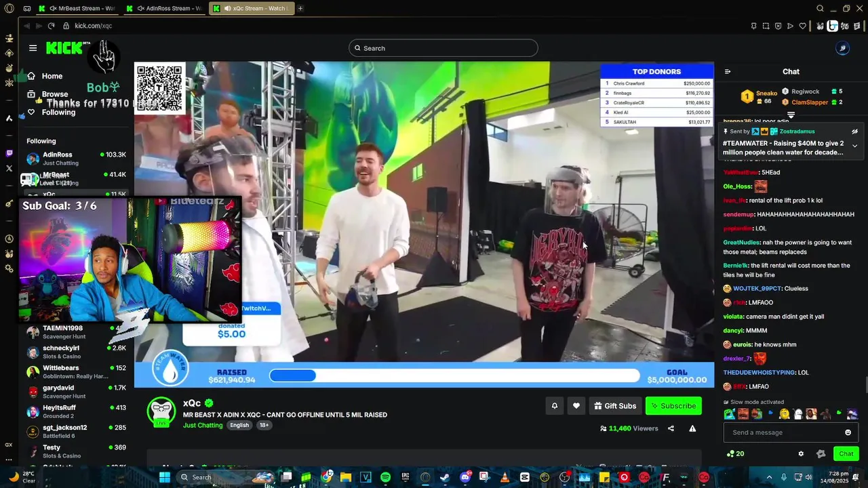Collapse the chat panel with the arrow icon
The height and width of the screenshot is (488, 868).
728,72
